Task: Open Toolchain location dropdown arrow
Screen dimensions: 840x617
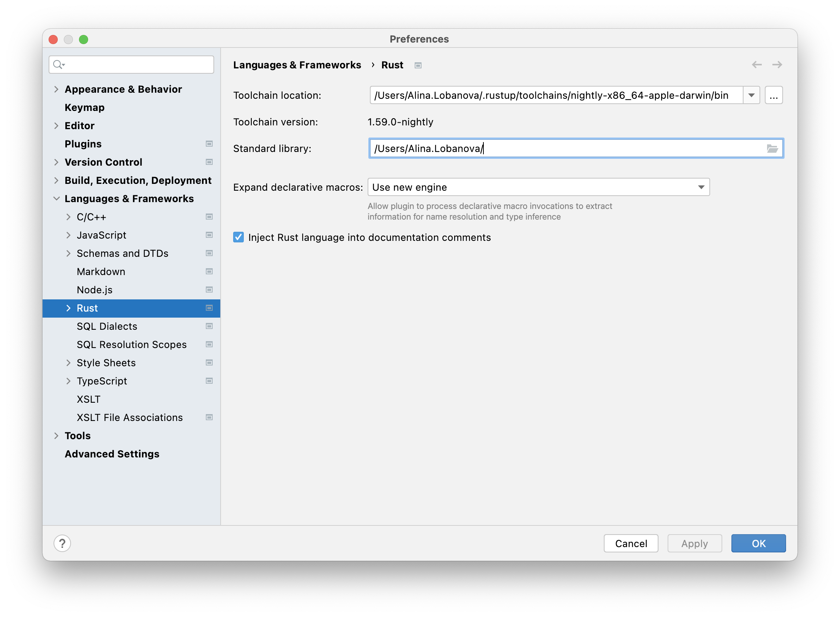Action: [751, 95]
